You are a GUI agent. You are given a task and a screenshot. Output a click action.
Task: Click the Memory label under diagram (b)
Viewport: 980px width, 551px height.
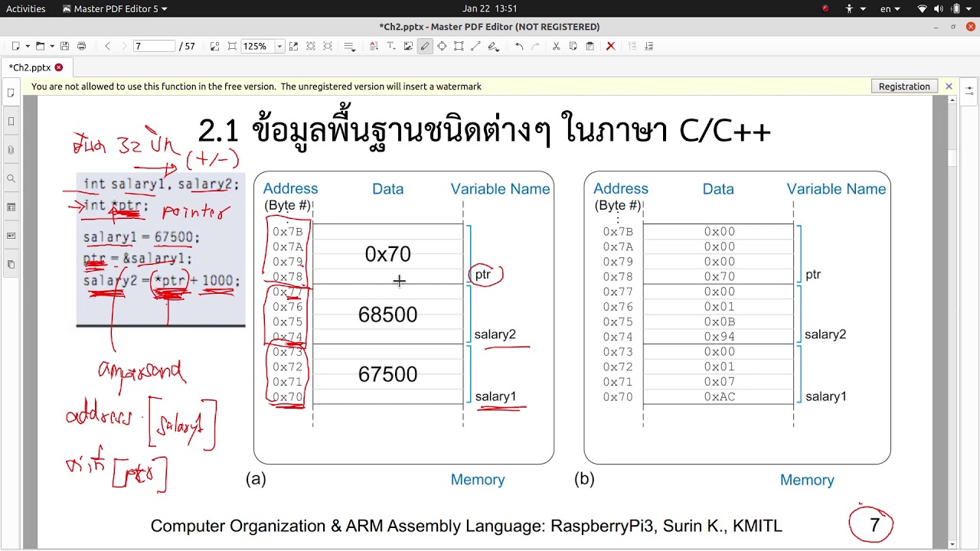pos(807,480)
